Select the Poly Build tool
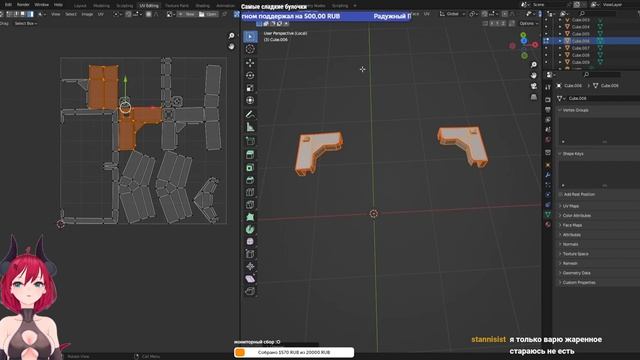Screen dimensions: 640x360 pos(250,217)
